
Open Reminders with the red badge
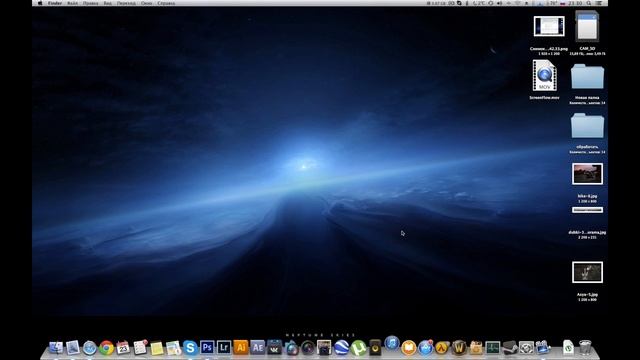(140, 347)
